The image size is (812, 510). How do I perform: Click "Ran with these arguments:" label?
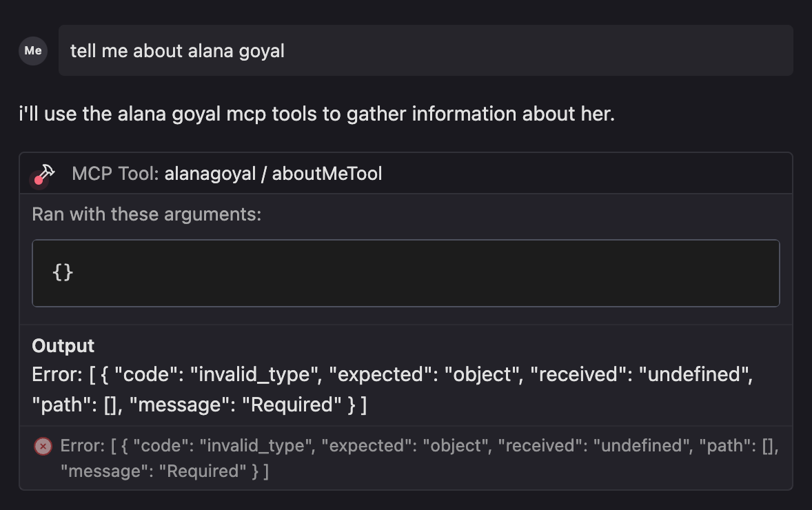[x=146, y=214]
